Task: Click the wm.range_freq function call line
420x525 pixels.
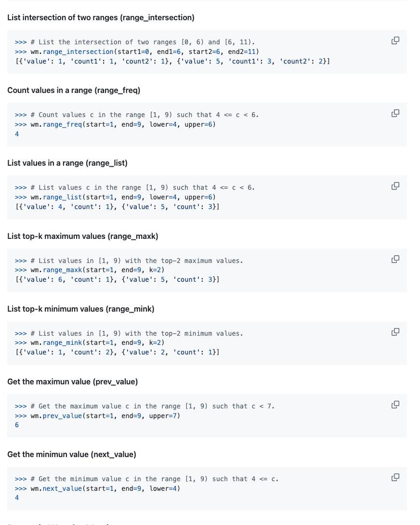Action: [115, 124]
